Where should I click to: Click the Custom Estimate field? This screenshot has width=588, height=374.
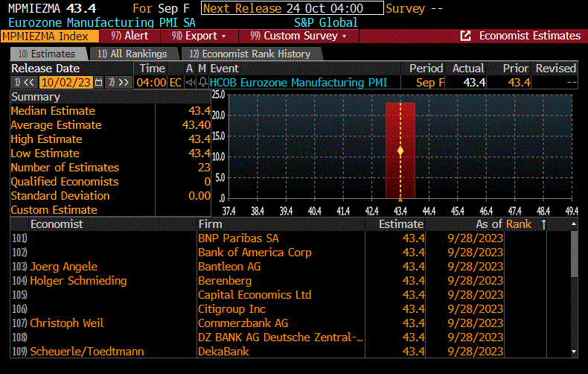pyautogui.click(x=183, y=210)
